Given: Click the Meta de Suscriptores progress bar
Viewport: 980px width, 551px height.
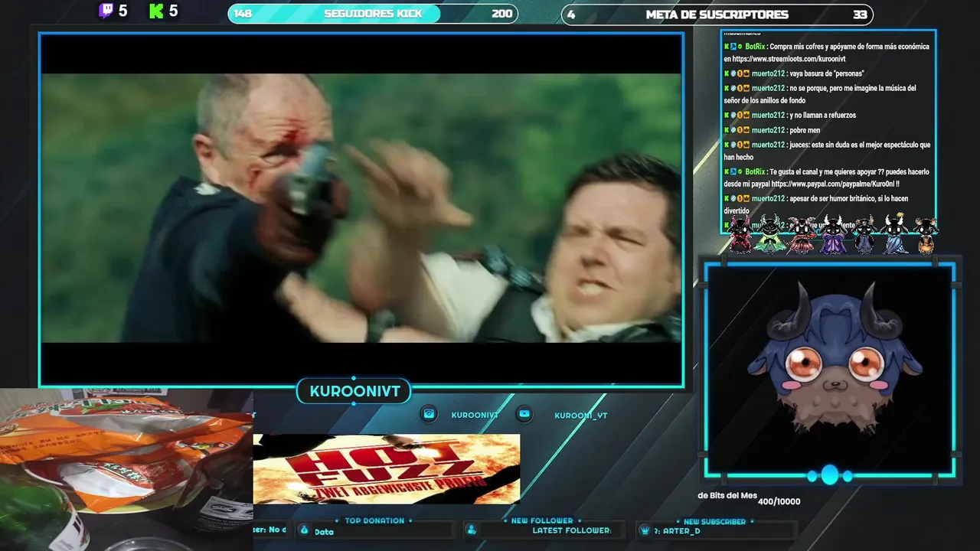Looking at the screenshot, I should (717, 15).
